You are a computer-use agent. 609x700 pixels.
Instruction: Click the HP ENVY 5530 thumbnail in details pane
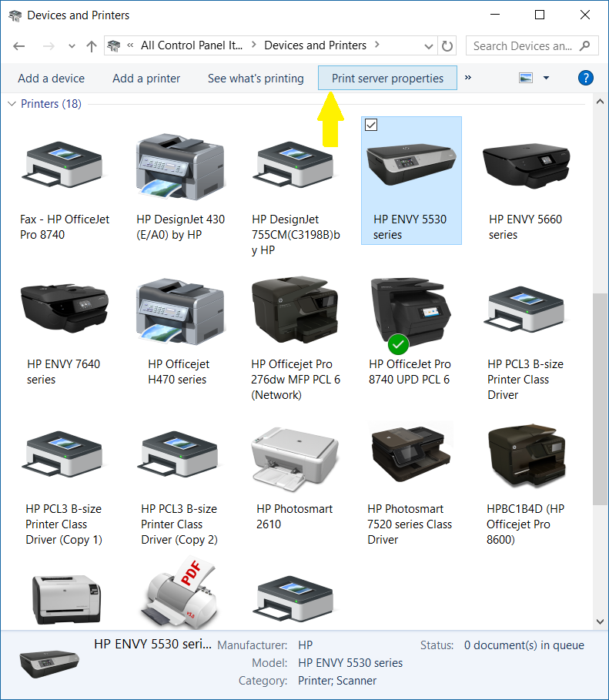49,663
